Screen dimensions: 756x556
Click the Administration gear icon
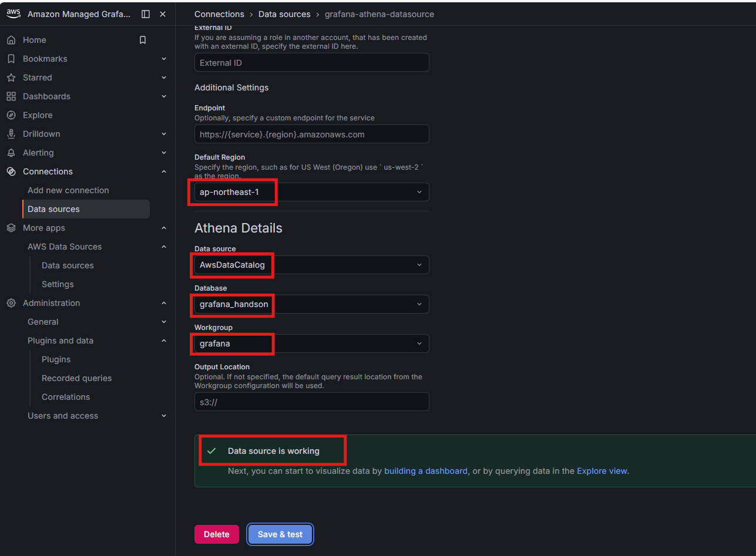tap(11, 303)
